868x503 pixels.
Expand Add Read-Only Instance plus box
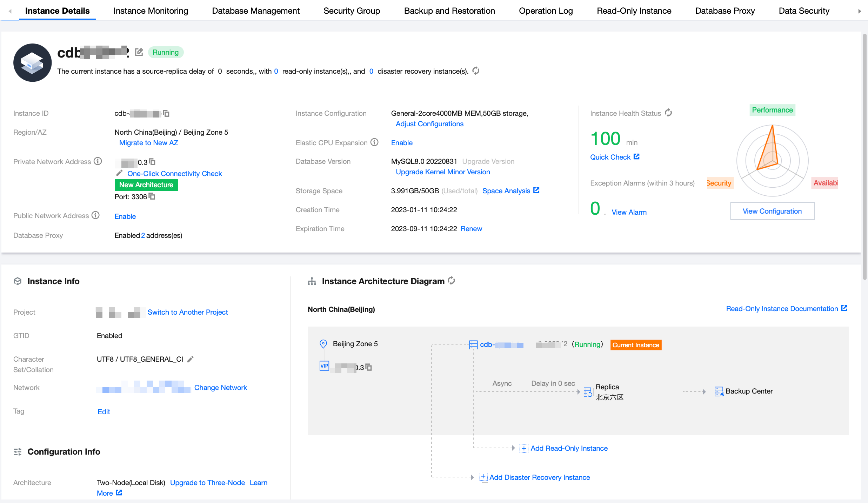(523, 448)
